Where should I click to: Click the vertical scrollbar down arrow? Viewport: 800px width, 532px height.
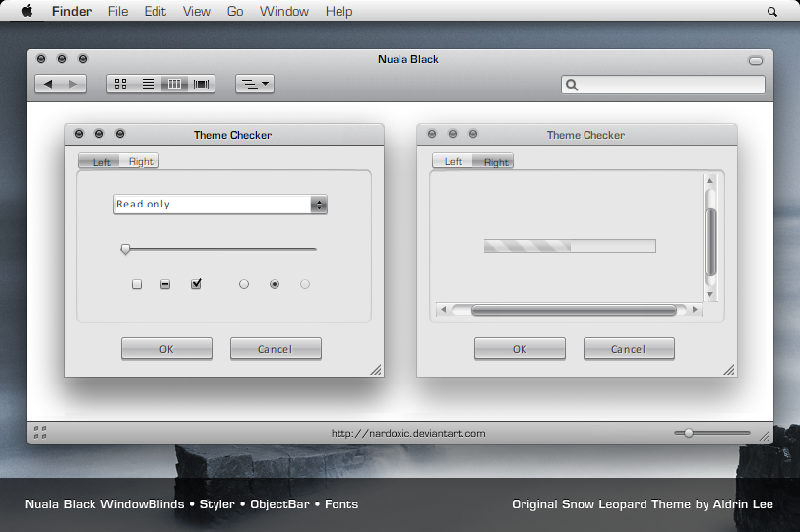[709, 294]
